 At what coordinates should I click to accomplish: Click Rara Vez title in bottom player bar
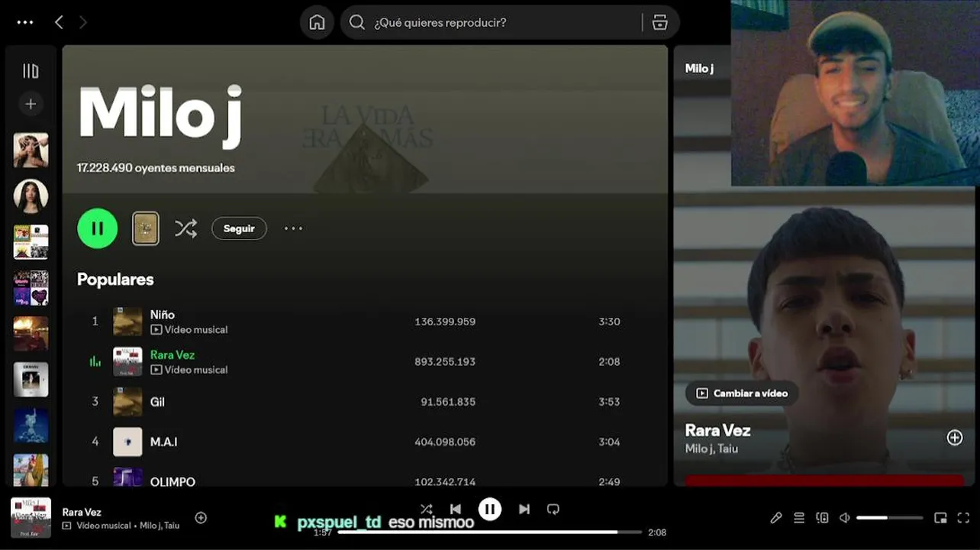pos(82,513)
